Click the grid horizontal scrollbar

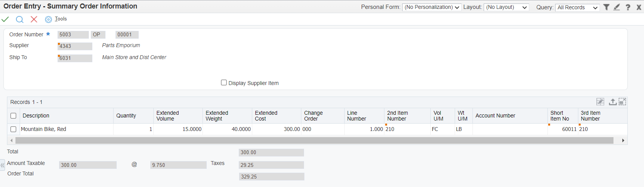coord(314,140)
